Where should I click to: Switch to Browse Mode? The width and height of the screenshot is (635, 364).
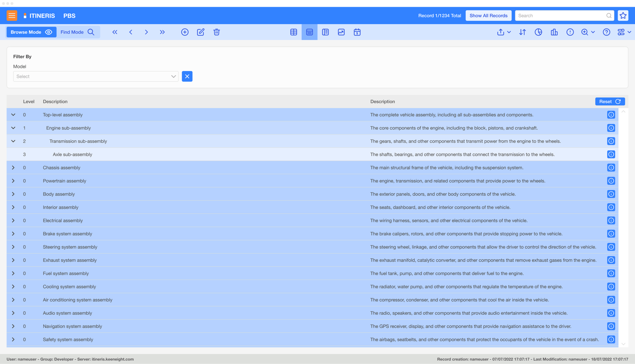click(31, 32)
